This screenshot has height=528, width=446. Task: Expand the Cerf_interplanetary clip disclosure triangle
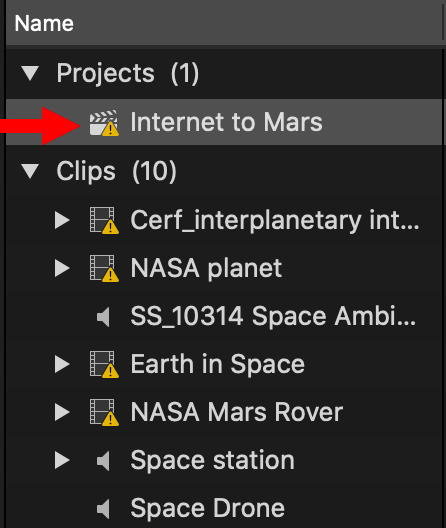[62, 221]
